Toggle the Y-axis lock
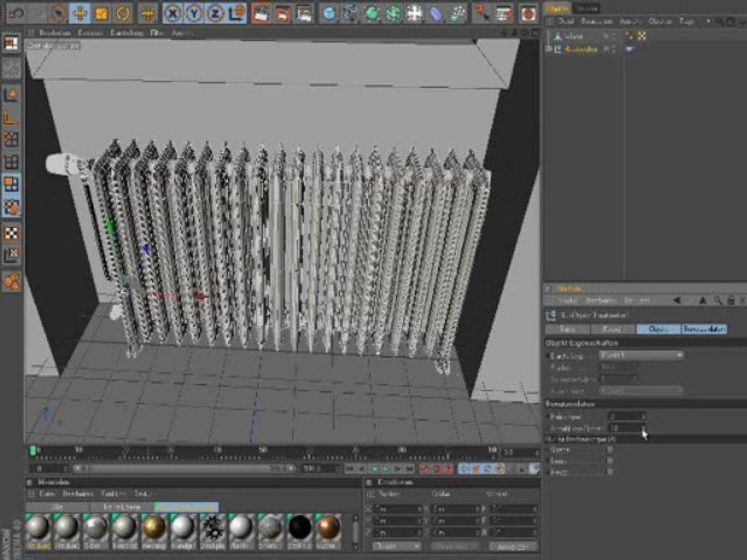This screenshot has width=747, height=560. (x=194, y=13)
